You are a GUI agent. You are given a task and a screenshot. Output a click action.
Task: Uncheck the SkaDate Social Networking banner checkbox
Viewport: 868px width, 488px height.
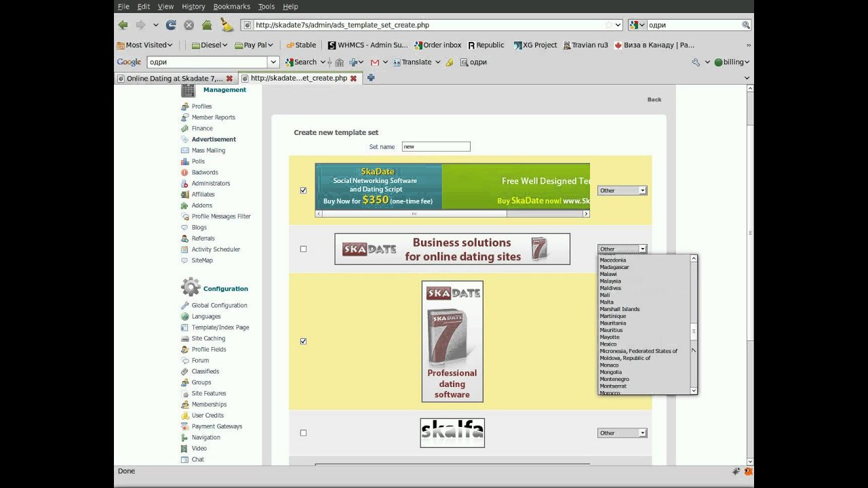(x=303, y=190)
